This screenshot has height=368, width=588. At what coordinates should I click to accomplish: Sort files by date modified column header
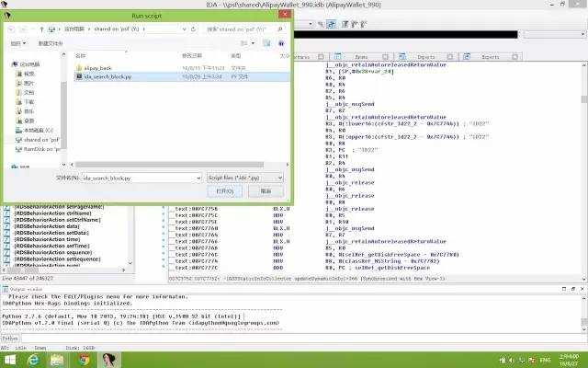click(x=192, y=55)
